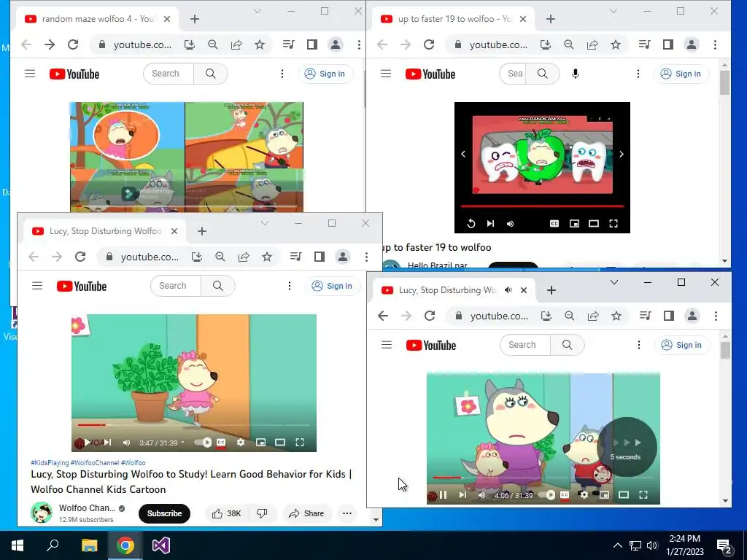The image size is (747, 560).
Task: Toggle captions in bottom-right Lucy video player
Action: (x=565, y=495)
